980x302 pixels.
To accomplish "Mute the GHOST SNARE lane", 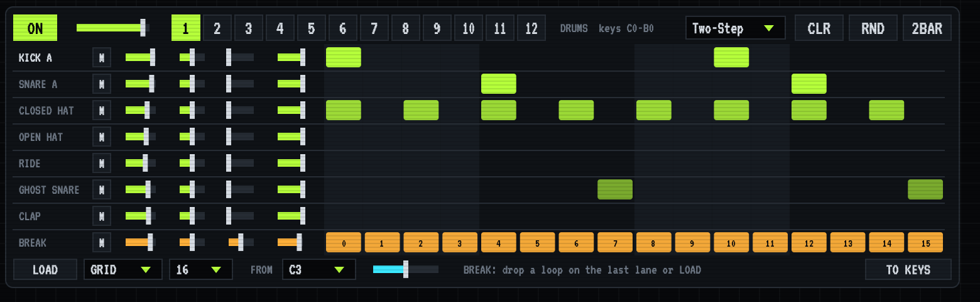I will 101,190.
